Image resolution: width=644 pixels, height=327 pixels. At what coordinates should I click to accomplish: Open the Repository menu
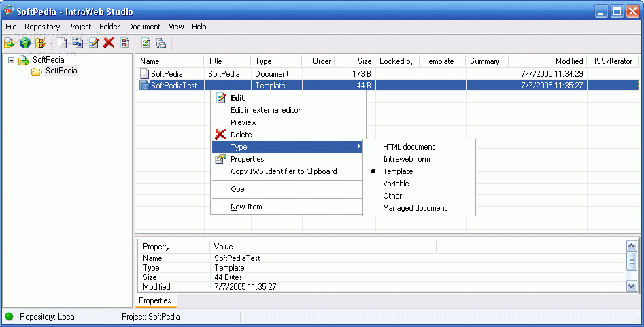(42, 27)
